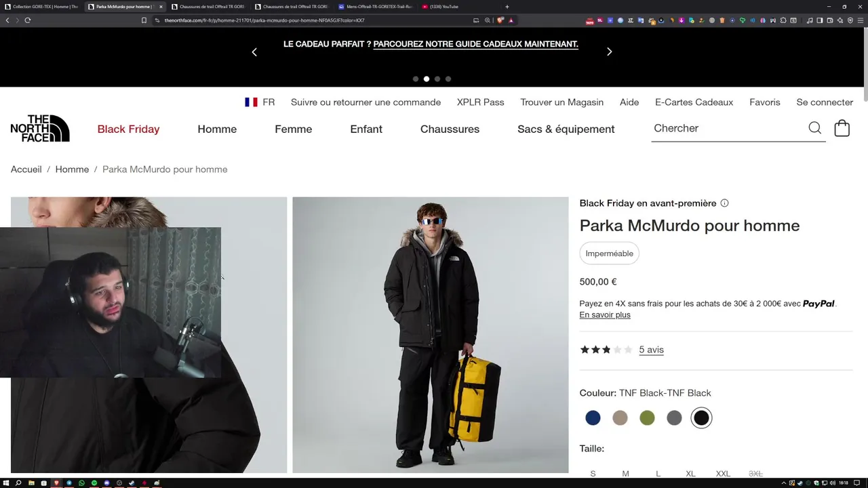Open WhatsApp from the taskbar
Image resolution: width=868 pixels, height=488 pixels.
pyautogui.click(x=81, y=483)
